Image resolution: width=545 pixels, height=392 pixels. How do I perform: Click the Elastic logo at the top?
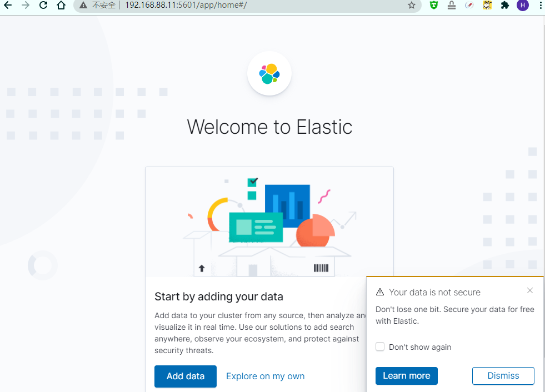[269, 74]
